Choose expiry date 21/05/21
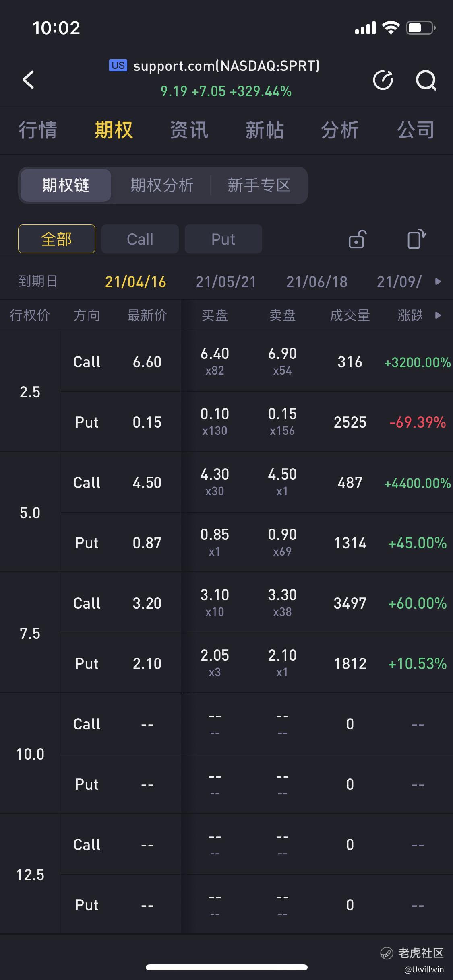The width and height of the screenshot is (453, 980). [x=226, y=282]
